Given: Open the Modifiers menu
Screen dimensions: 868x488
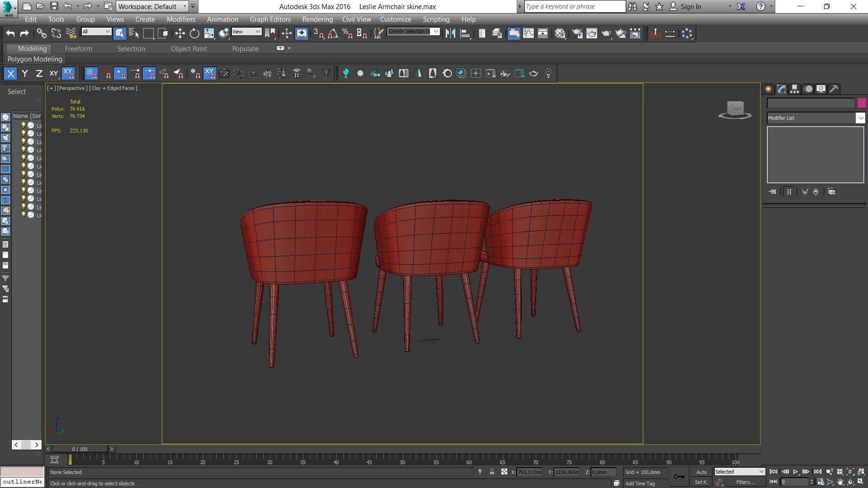Looking at the screenshot, I should pos(181,19).
